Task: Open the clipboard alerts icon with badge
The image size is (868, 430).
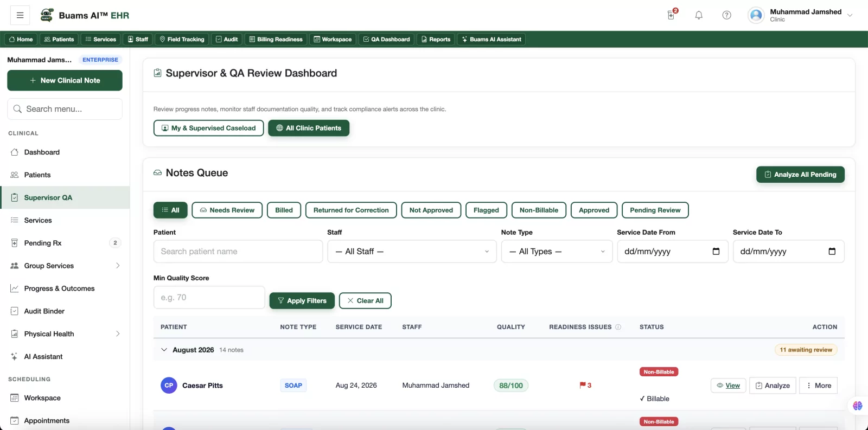Action: pyautogui.click(x=672, y=15)
